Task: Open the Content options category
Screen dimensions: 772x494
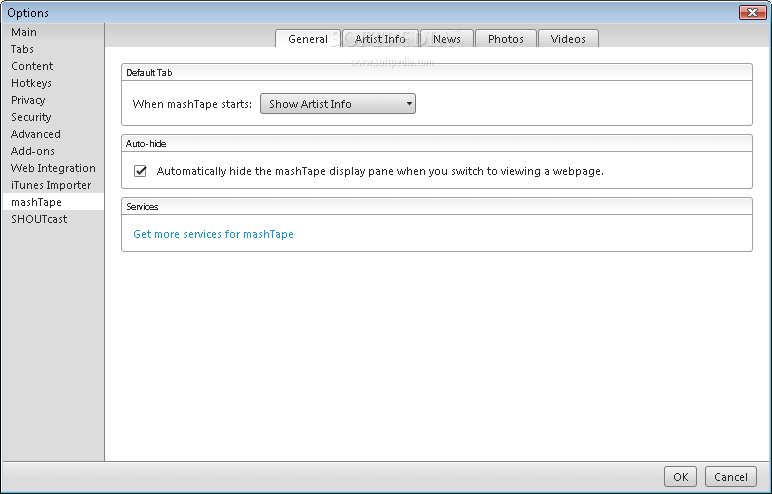Action: click(53, 66)
